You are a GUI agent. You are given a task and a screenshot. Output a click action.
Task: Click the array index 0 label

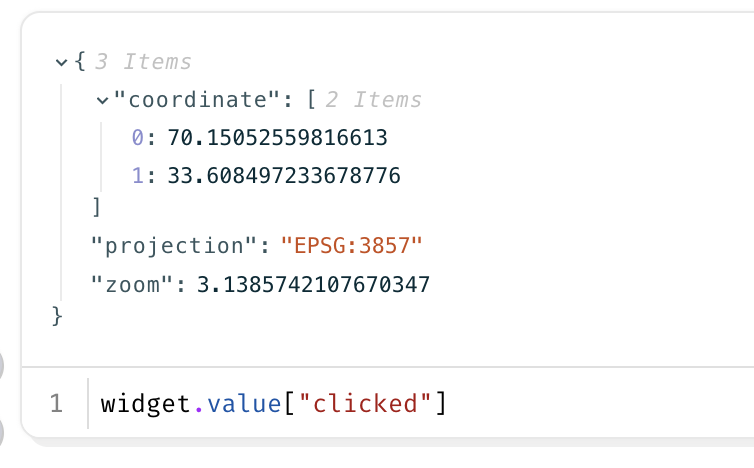click(x=138, y=138)
